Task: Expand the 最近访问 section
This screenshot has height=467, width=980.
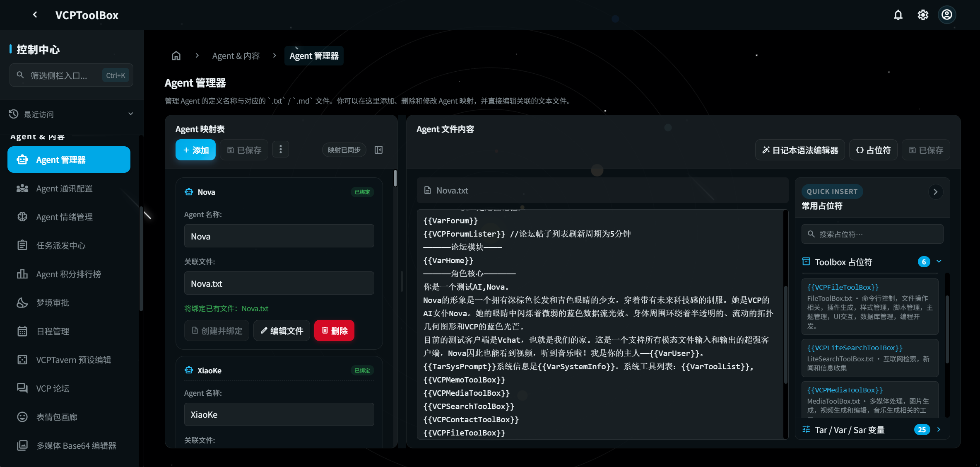Action: 71,114
